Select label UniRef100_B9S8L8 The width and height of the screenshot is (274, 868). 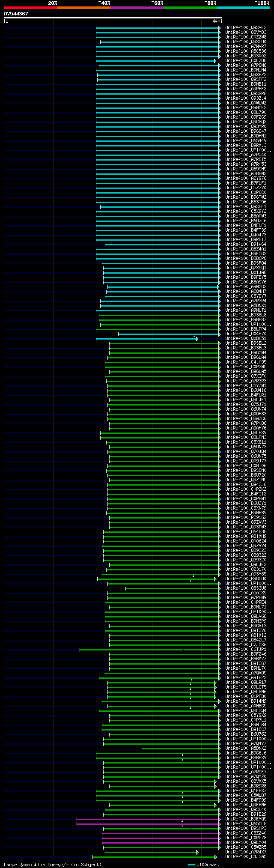[x=246, y=315]
